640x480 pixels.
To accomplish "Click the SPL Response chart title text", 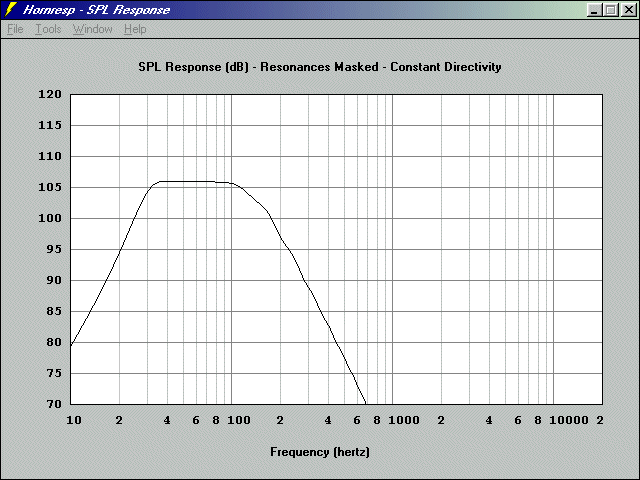I will [x=320, y=67].
